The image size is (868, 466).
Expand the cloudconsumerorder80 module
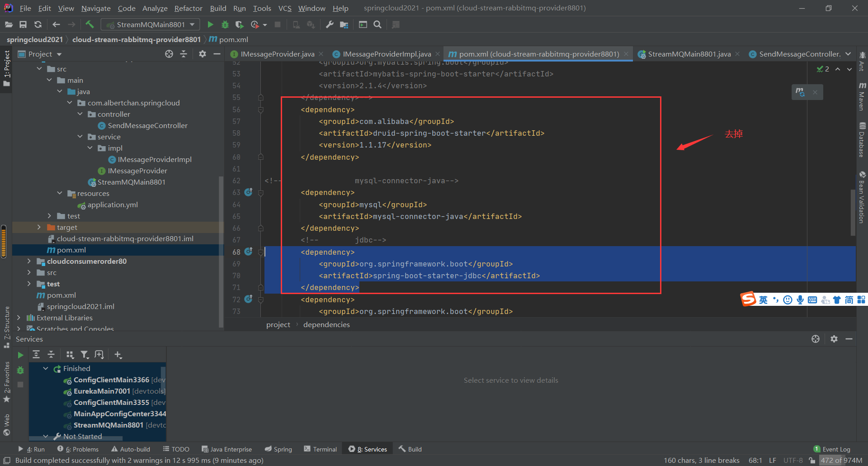29,261
